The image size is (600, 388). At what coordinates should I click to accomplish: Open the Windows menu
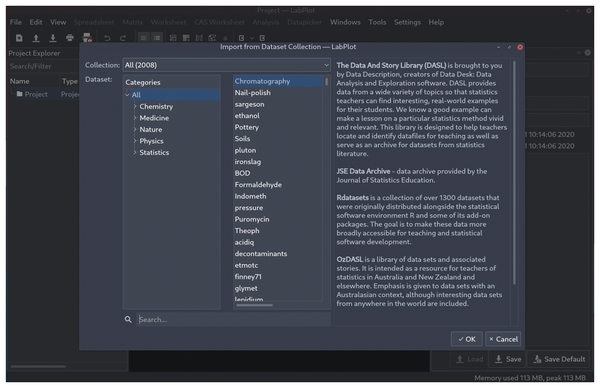(345, 22)
